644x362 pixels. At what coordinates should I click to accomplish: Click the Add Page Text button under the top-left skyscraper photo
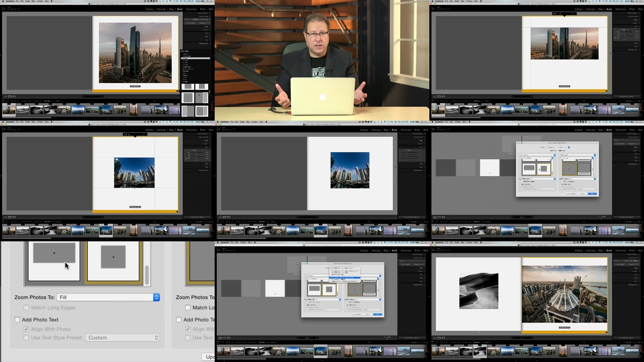(135, 86)
